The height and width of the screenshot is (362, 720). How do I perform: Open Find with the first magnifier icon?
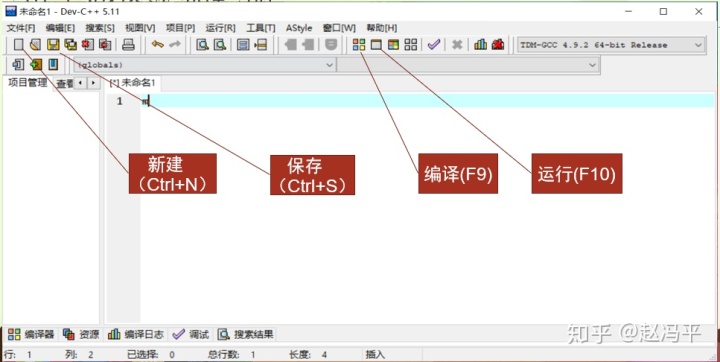pos(202,45)
